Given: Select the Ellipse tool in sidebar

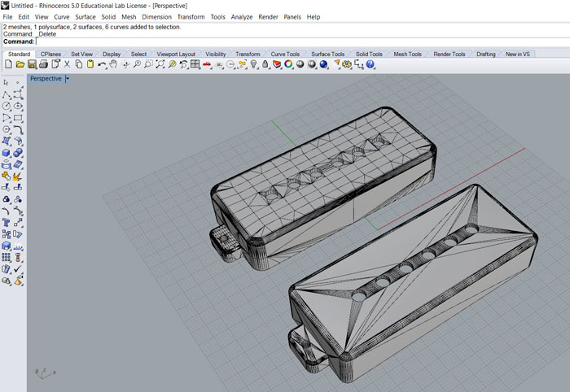Looking at the screenshot, I should (x=18, y=106).
